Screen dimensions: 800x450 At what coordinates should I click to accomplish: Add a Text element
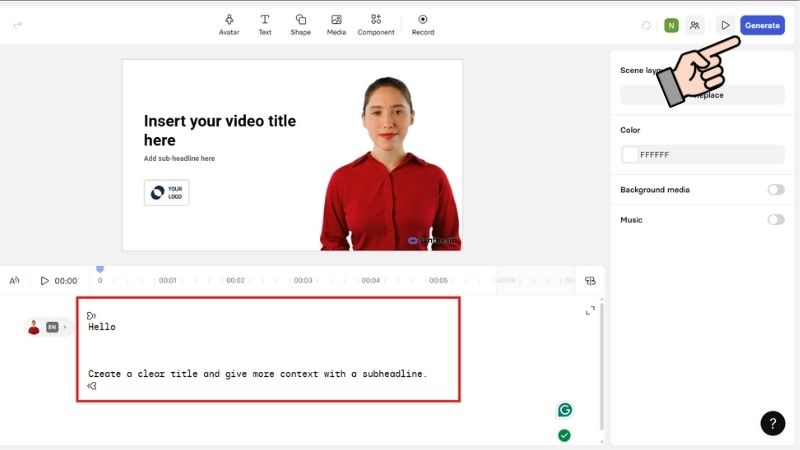click(x=265, y=25)
